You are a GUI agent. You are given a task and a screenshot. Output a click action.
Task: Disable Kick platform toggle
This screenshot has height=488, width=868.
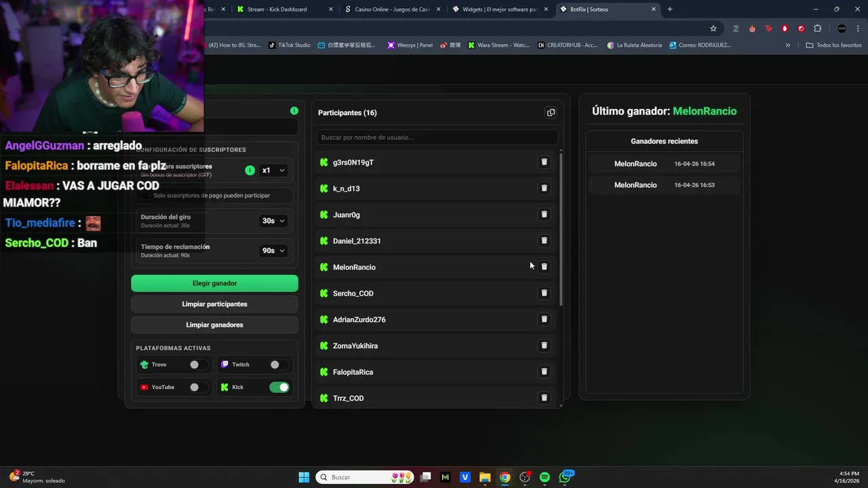[x=279, y=387]
